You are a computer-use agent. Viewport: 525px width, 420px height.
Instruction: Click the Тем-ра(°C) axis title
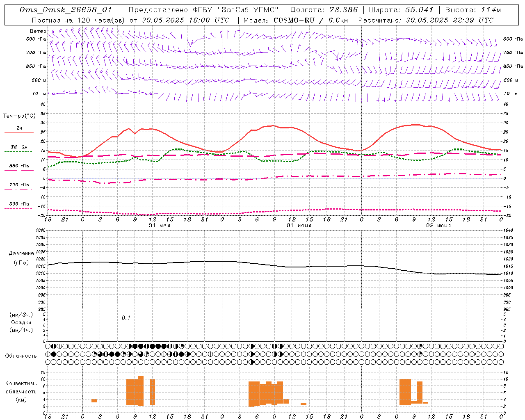[19, 116]
